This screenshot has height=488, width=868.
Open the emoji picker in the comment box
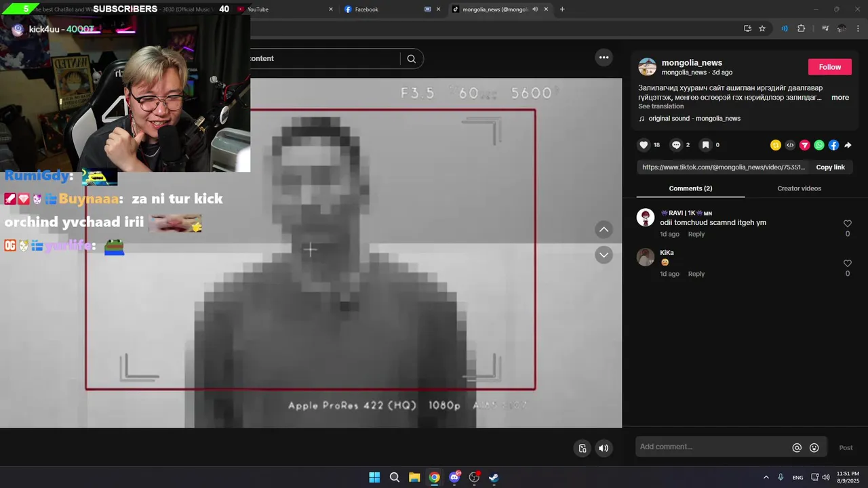coord(814,447)
